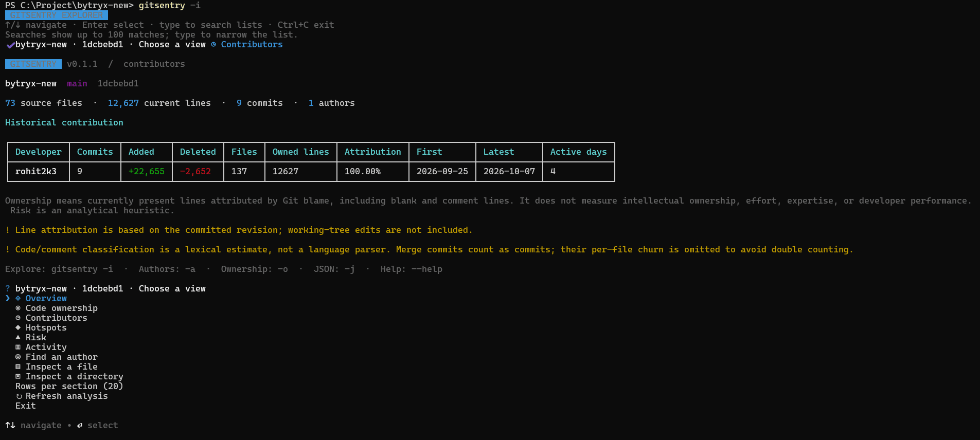Click the Contributors clock icon in menu

point(18,318)
